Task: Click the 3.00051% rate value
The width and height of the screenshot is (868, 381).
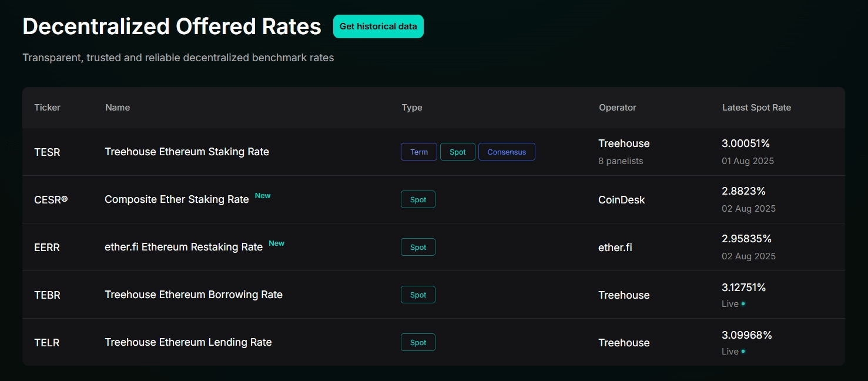Action: coord(746,143)
